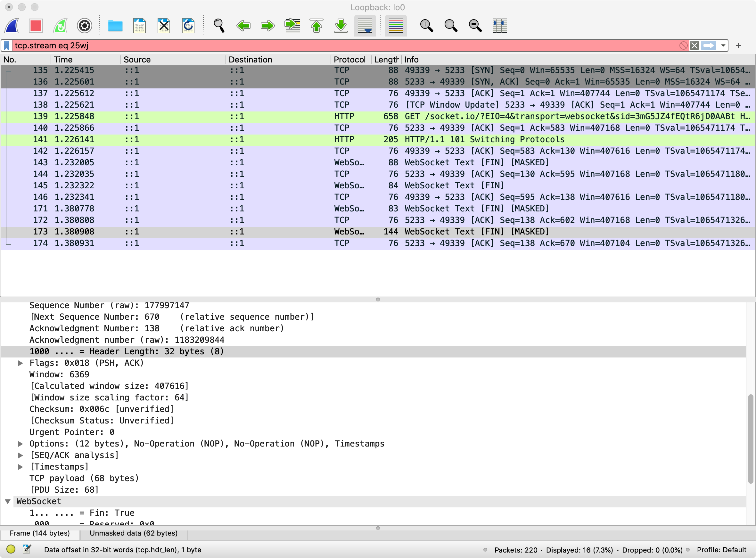Open the capture options gear icon
Image resolution: width=756 pixels, height=558 pixels.
point(85,26)
